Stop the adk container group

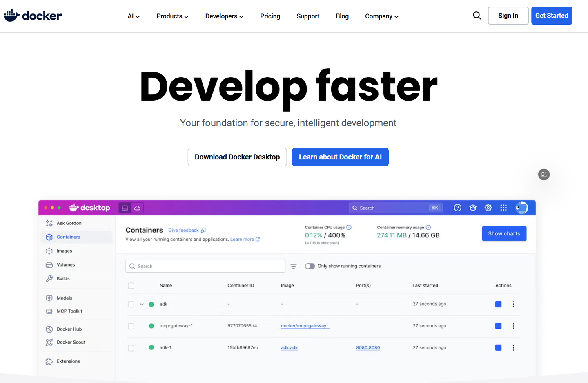tap(498, 304)
